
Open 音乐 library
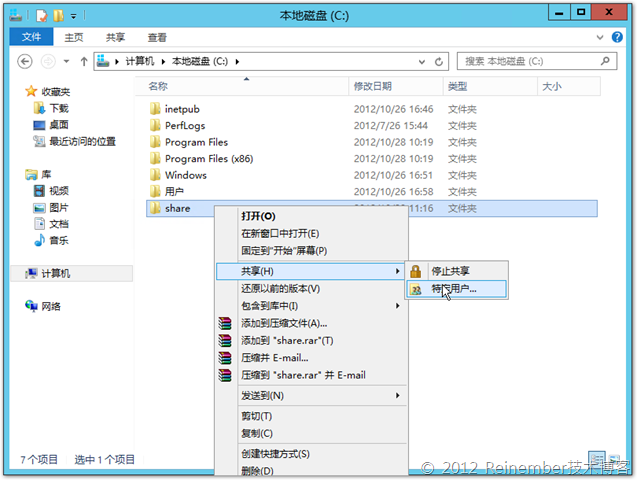(x=59, y=240)
